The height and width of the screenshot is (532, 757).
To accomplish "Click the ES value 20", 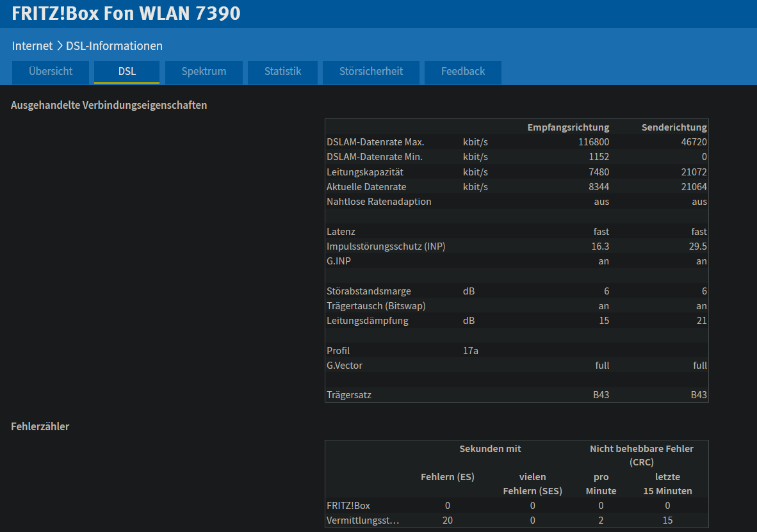I will 448,520.
